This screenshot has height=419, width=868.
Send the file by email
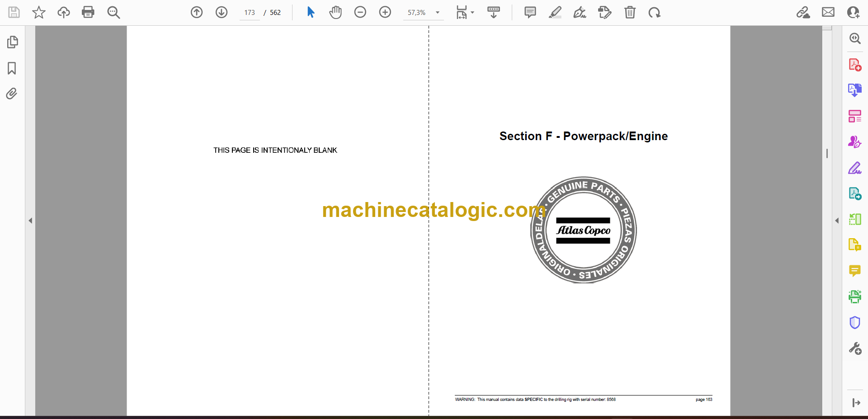(828, 12)
